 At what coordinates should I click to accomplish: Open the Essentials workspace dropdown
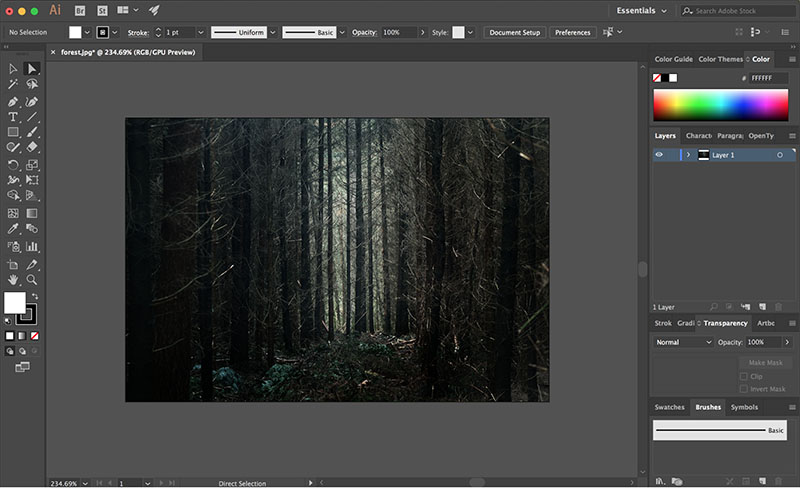pyautogui.click(x=641, y=11)
